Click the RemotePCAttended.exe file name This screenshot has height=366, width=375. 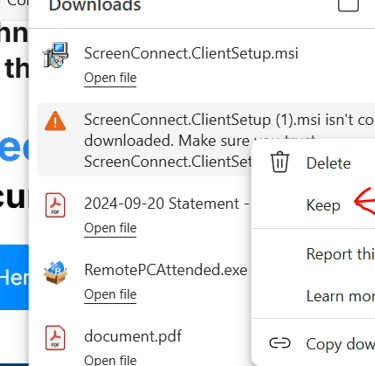[x=166, y=270]
